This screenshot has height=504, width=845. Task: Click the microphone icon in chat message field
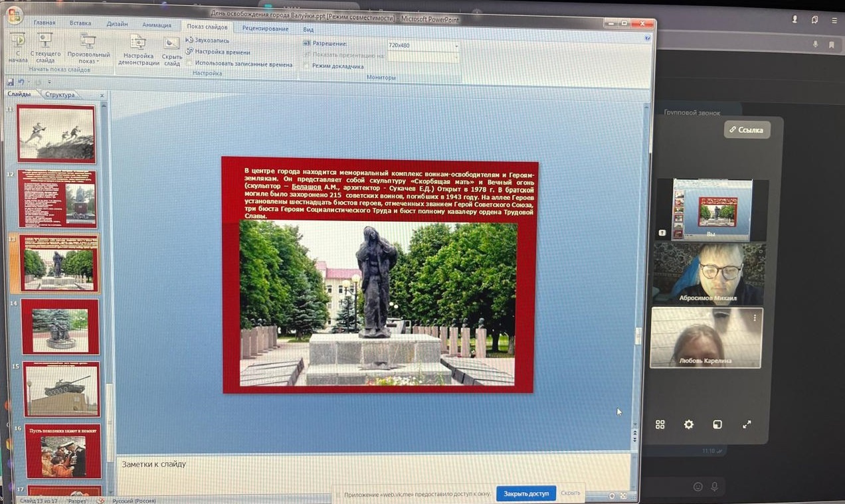click(714, 487)
